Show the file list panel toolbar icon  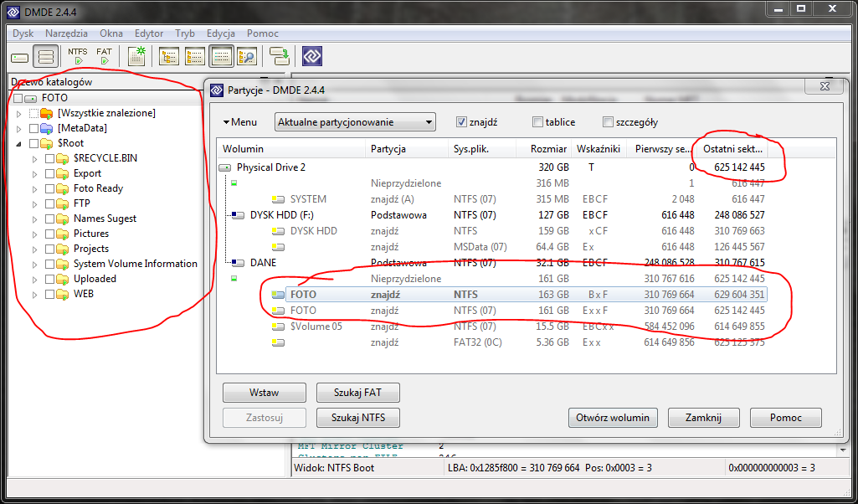pos(195,56)
